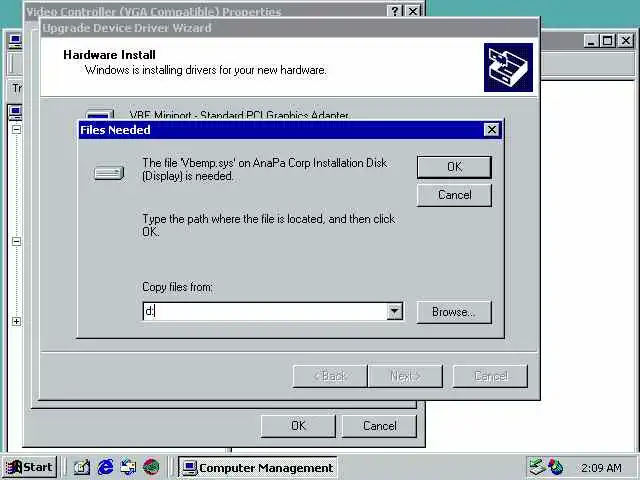Screen dimensions: 640x480
Task: Click the help question mark in Properties titlebar
Action: pos(395,11)
